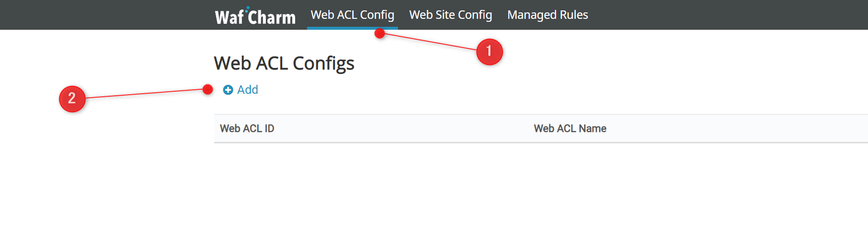This screenshot has width=868, height=252.
Task: Click the blue plus icon beside Add
Action: tap(228, 90)
